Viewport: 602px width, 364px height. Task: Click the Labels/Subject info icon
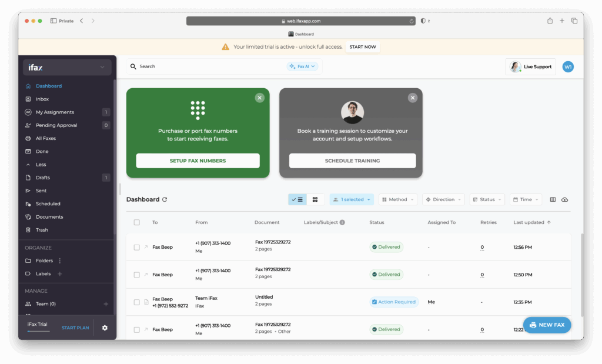[342, 223]
